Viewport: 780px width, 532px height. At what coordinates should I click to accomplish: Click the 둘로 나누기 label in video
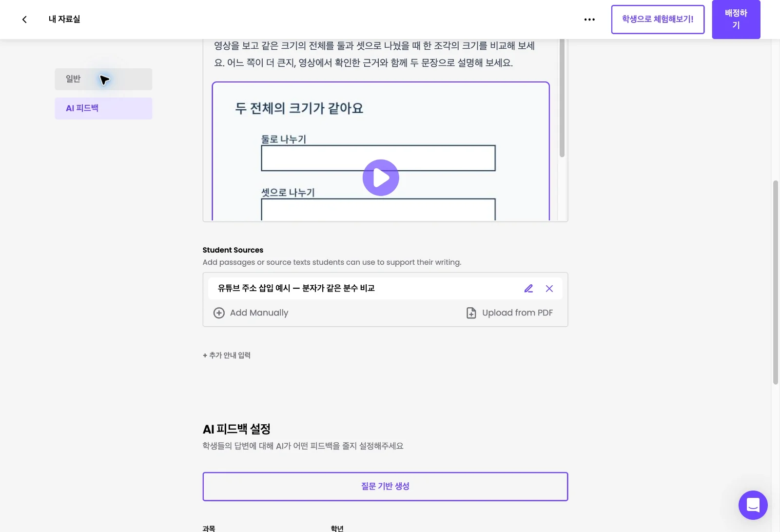pos(284,139)
